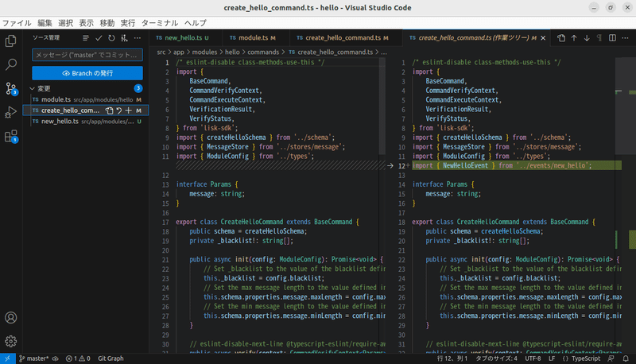Click breadcrumb 'app'
The width and height of the screenshot is (636, 364).
coord(179,52)
